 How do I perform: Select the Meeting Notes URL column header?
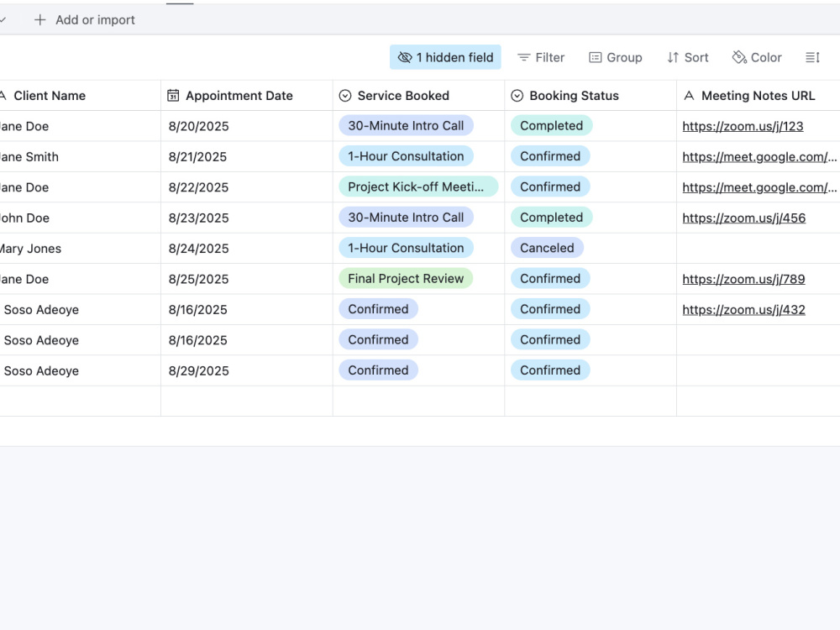[759, 96]
